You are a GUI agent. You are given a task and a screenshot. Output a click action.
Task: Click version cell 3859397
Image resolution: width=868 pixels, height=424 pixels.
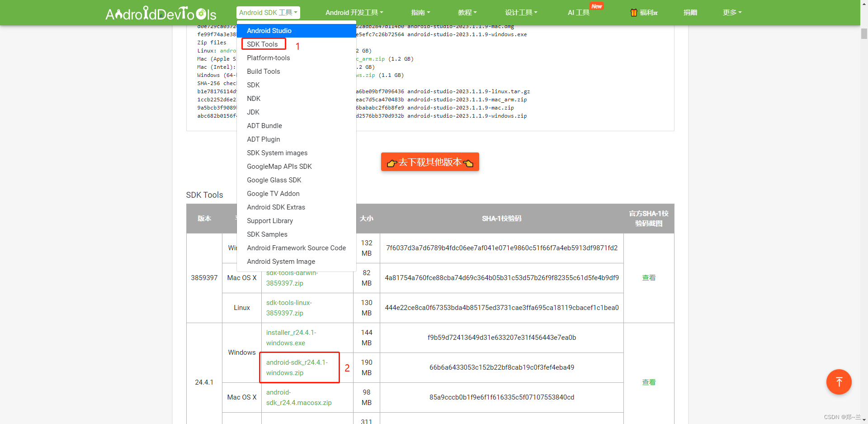click(x=204, y=278)
